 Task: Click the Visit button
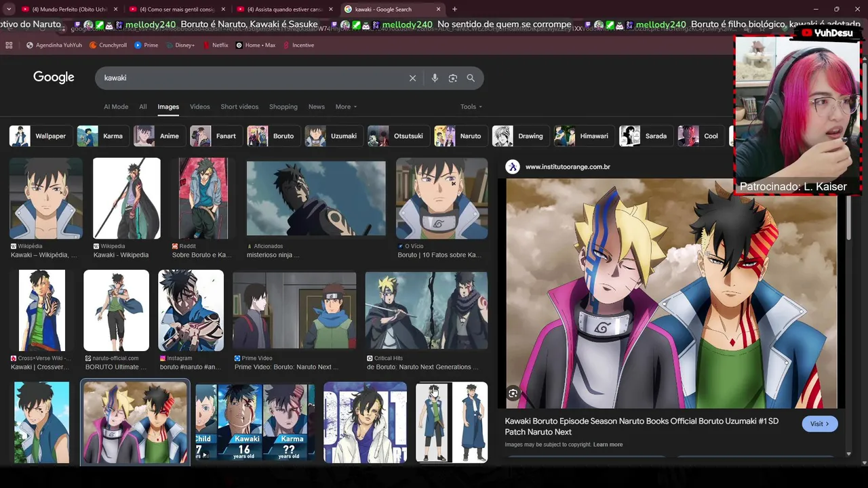click(820, 424)
